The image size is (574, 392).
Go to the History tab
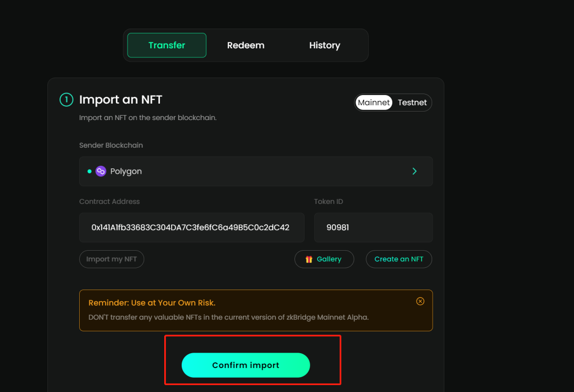324,45
